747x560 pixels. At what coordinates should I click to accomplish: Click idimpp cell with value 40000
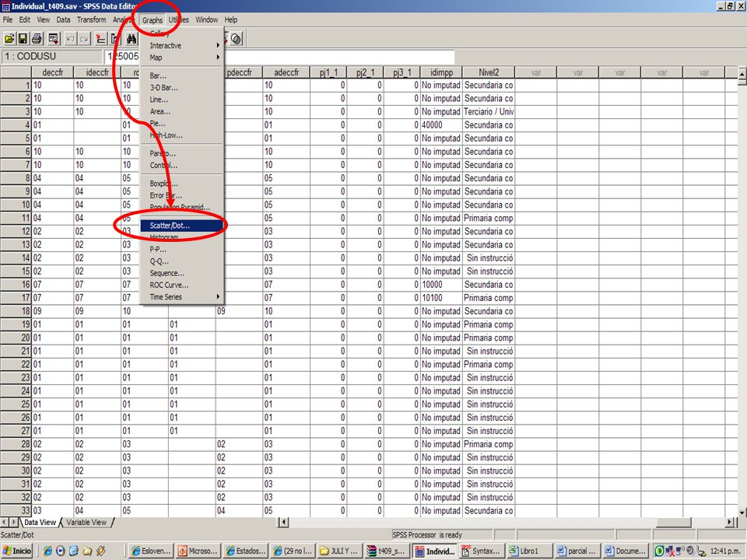(x=441, y=124)
